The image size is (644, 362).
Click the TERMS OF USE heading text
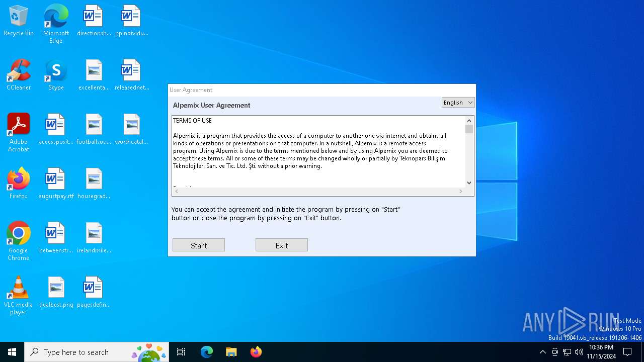(192, 121)
